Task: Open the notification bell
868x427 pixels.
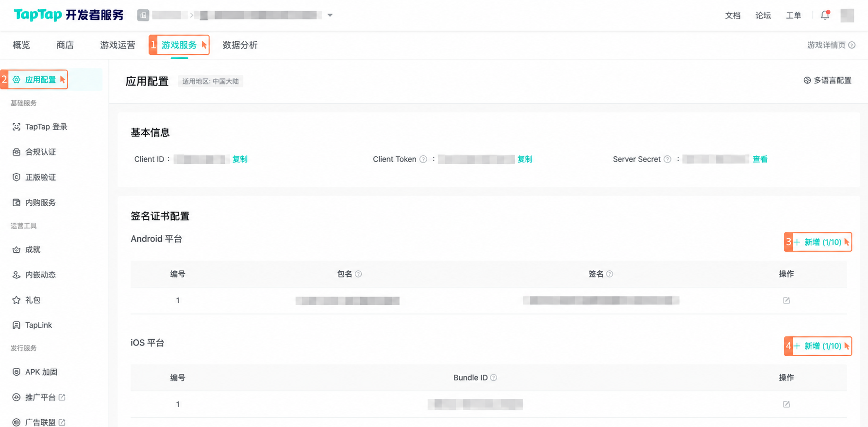Action: point(825,15)
